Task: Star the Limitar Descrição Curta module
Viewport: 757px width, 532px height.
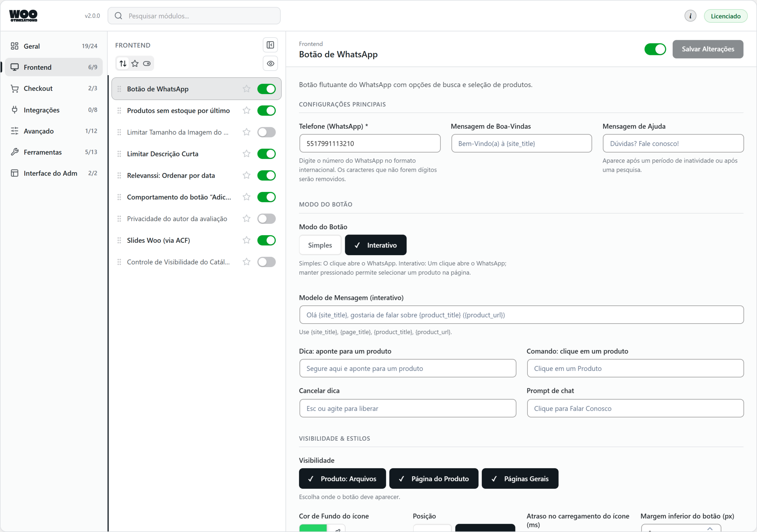Action: click(246, 154)
